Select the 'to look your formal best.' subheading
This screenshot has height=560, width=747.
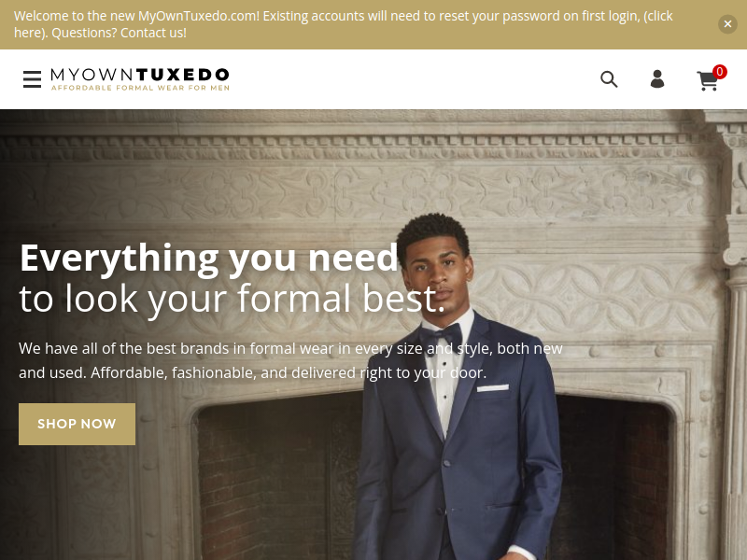pyautogui.click(x=232, y=299)
